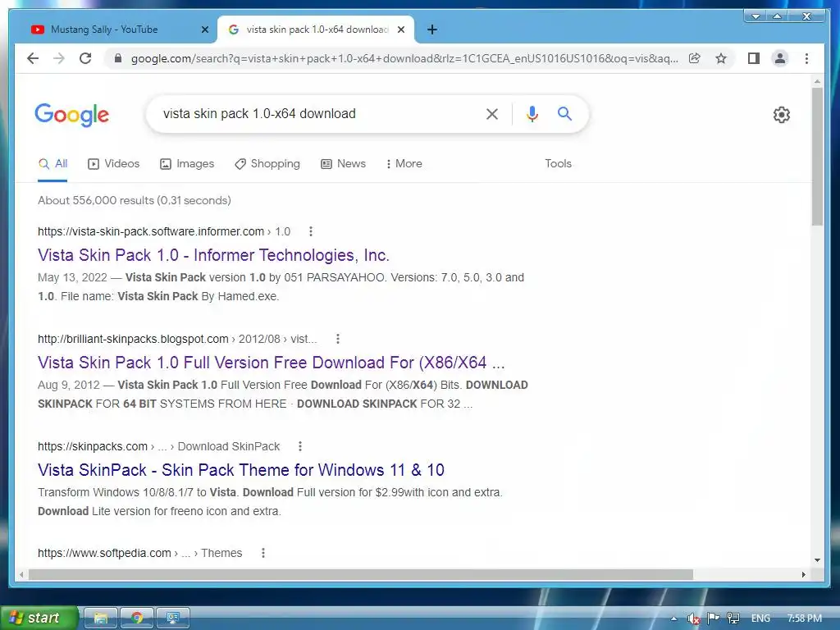Screen dimensions: 840x630
Task: Open the brilliant-skinpacks Full Version result
Action: click(x=271, y=363)
